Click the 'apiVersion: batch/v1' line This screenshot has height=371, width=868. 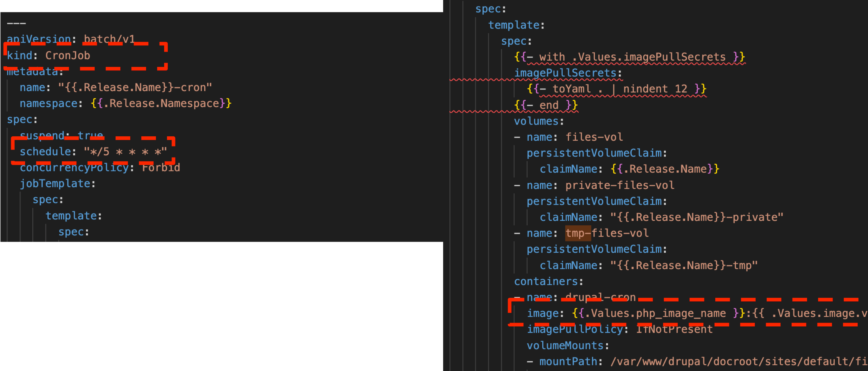(x=71, y=39)
